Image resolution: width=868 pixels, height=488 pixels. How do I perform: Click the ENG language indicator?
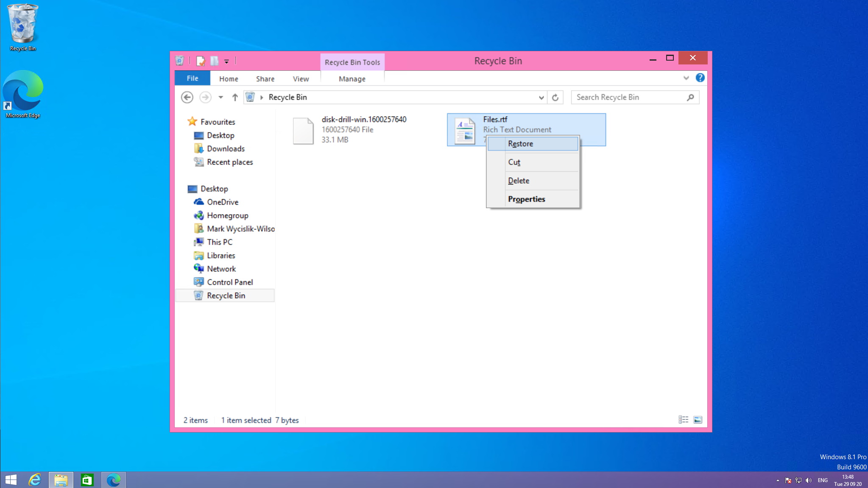click(823, 480)
